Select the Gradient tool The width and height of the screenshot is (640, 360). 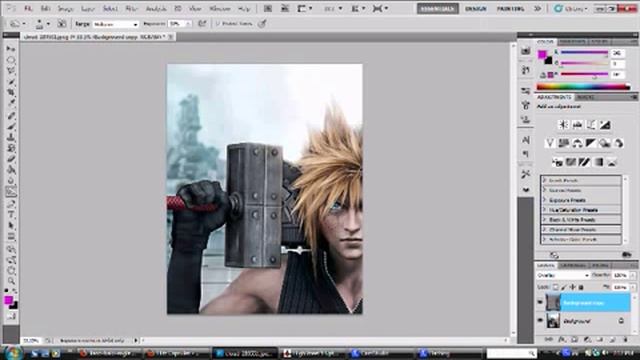point(11,170)
